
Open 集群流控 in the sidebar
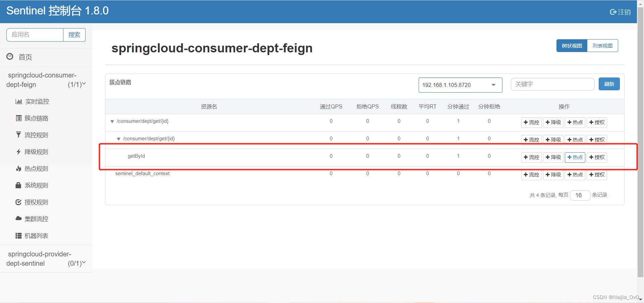pyautogui.click(x=37, y=219)
